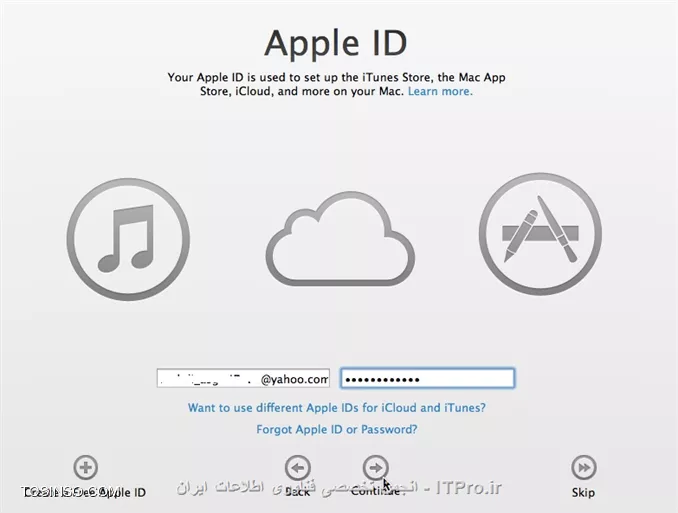Go back using the left arrow icon

(x=297, y=468)
